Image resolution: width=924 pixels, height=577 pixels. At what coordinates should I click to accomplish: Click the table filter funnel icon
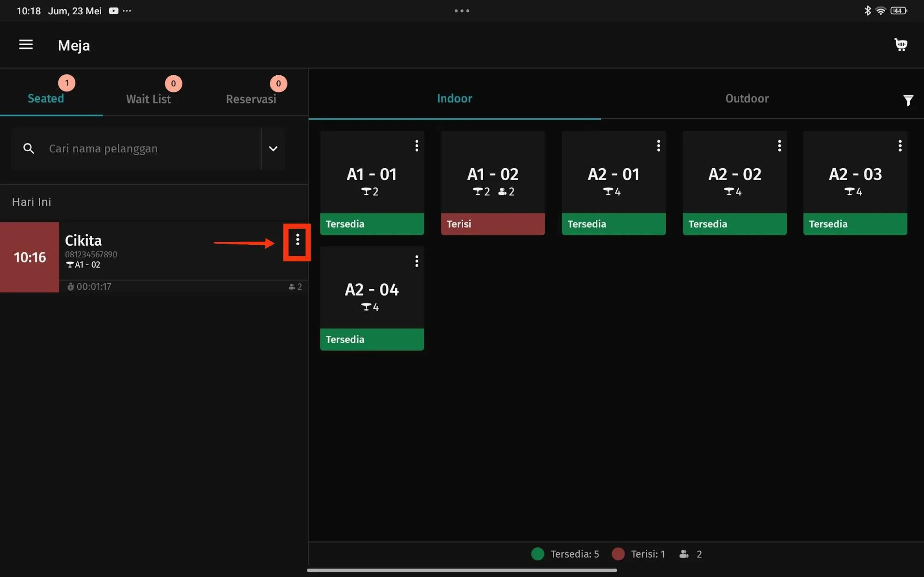[908, 100]
